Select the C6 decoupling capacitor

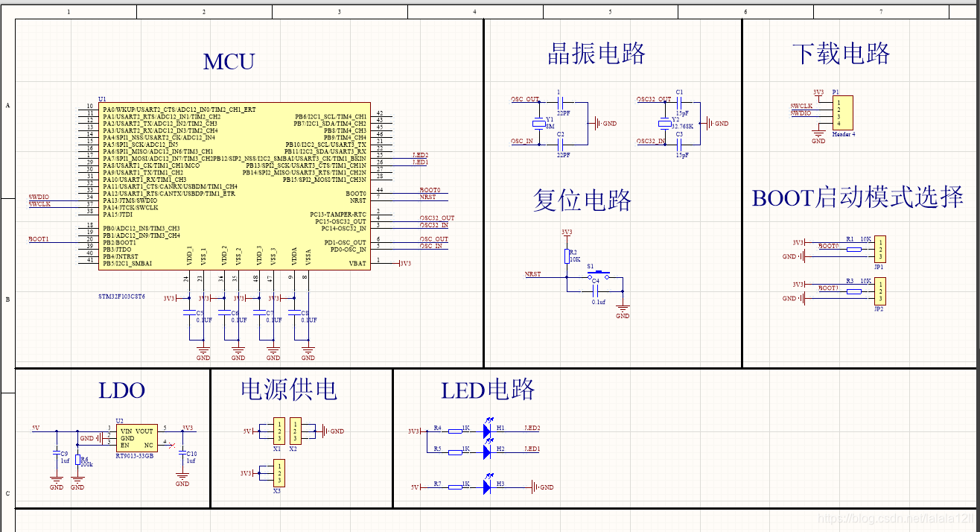click(225, 312)
